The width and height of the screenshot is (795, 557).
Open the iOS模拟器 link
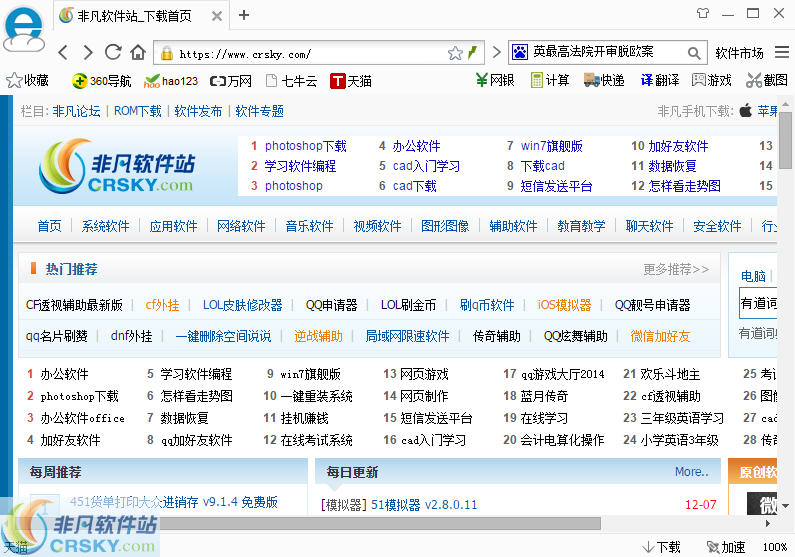(x=564, y=305)
